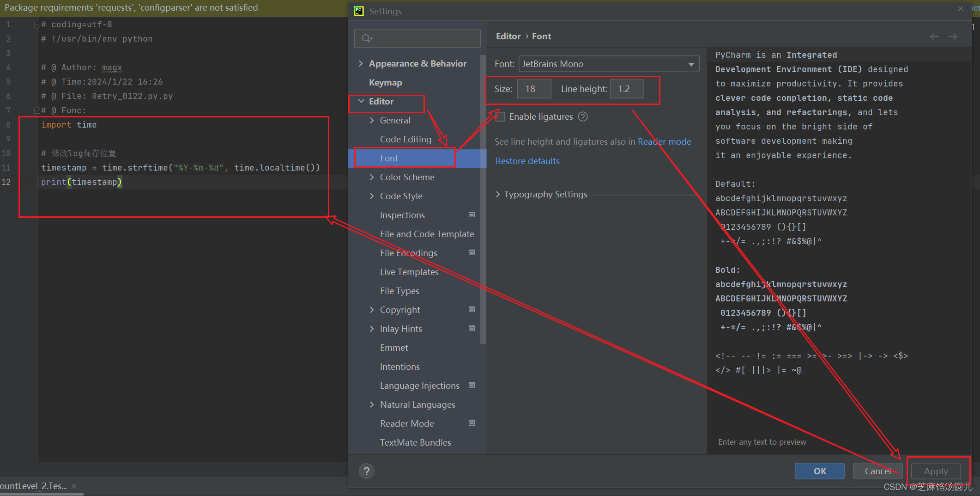
Task: Open Emmet settings page
Action: [394, 348]
